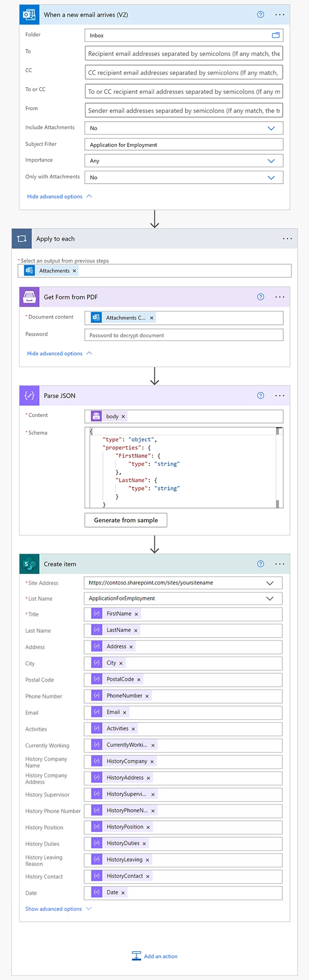
Task: Remove the HistoryDuties token
Action: point(144,843)
